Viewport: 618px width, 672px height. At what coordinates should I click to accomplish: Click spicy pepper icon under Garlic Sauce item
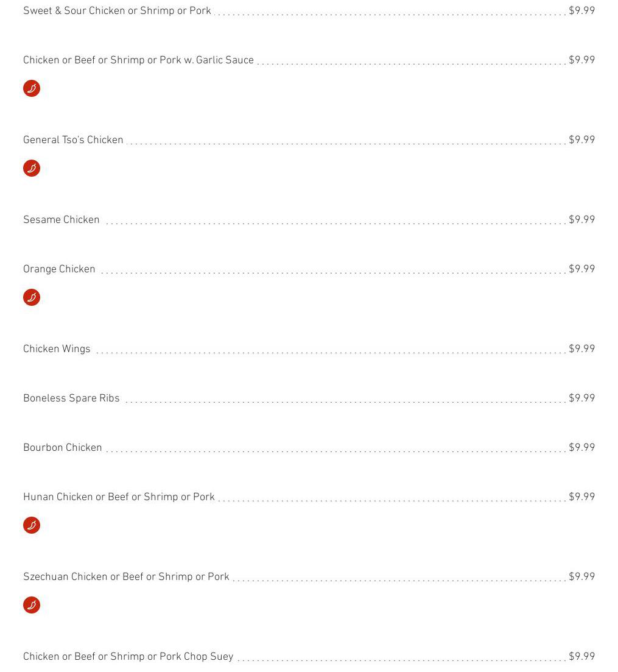[x=32, y=88]
